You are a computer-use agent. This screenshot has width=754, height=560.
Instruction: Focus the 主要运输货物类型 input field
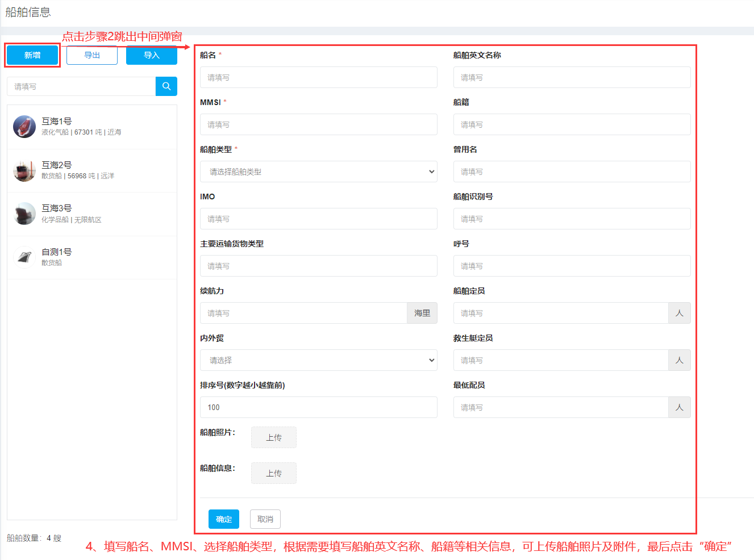(319, 266)
